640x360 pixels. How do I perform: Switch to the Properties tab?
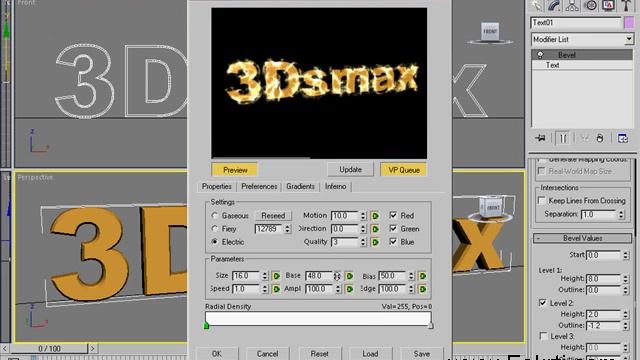216,187
